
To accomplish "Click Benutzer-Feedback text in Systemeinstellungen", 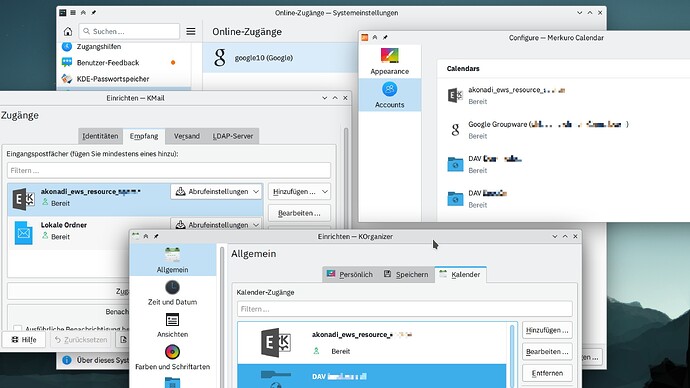I will coord(108,62).
